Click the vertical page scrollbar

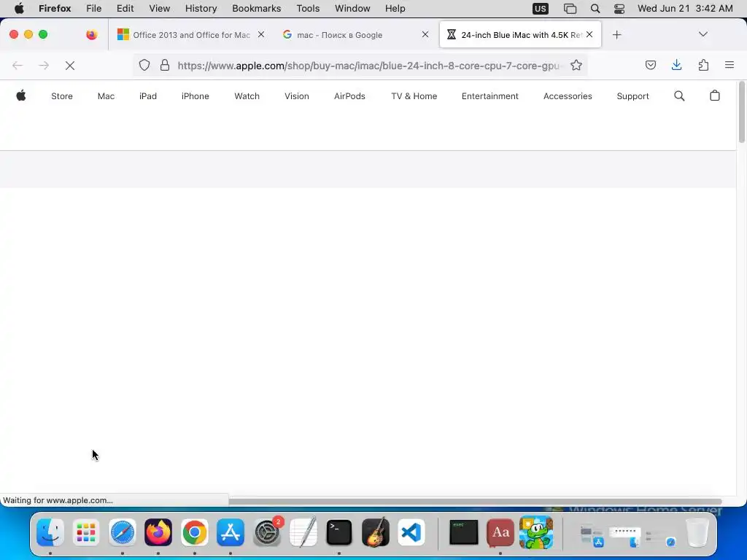(742, 112)
